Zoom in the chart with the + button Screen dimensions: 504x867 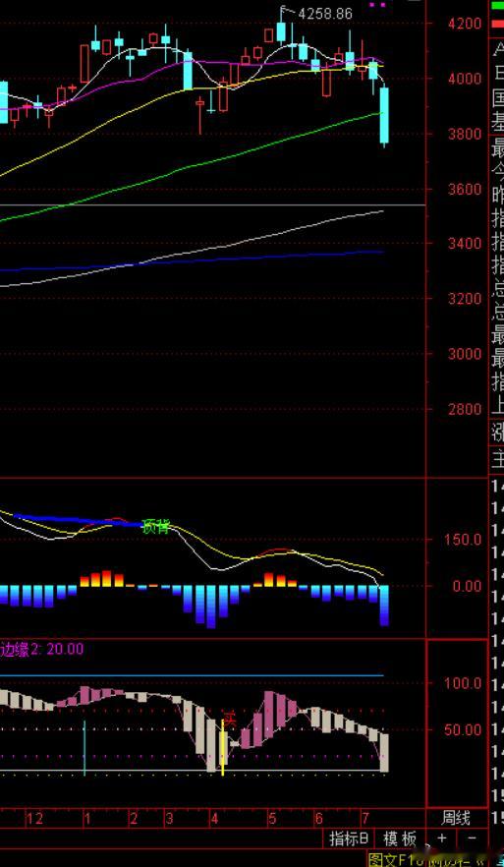click(x=441, y=838)
